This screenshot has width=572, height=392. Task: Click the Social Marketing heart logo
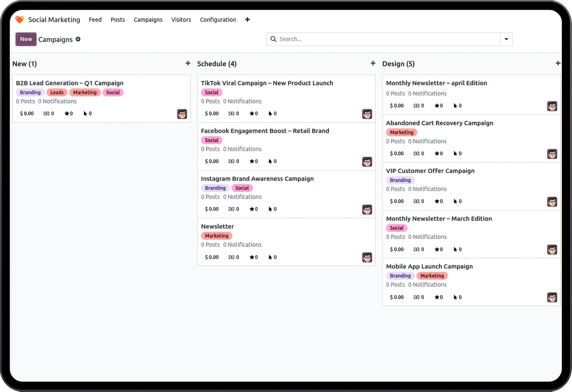[20, 20]
